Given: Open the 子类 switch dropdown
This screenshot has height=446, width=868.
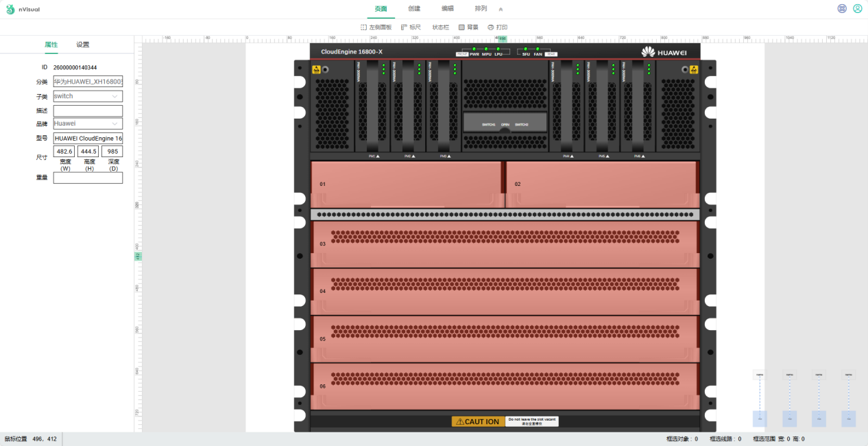Looking at the screenshot, I should [x=88, y=97].
